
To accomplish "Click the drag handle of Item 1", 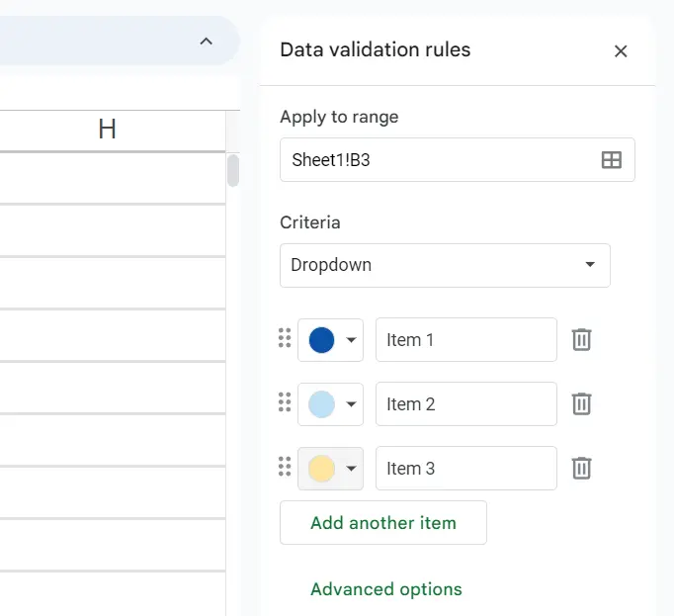I will pyautogui.click(x=285, y=338).
